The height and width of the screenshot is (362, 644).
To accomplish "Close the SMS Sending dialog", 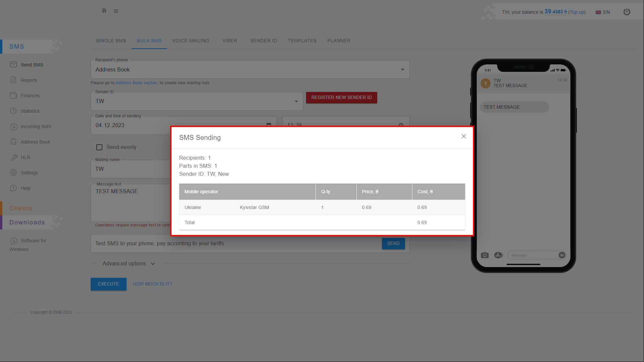I will click(464, 136).
